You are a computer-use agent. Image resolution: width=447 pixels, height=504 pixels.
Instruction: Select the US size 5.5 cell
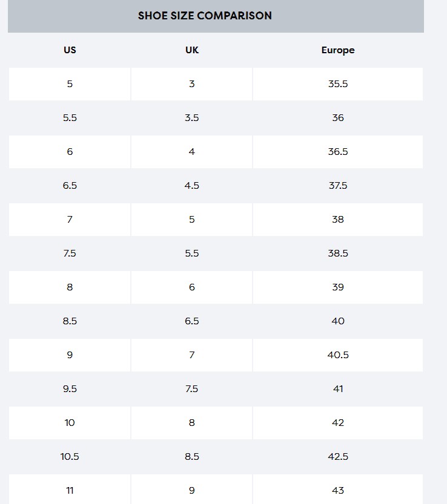point(70,118)
